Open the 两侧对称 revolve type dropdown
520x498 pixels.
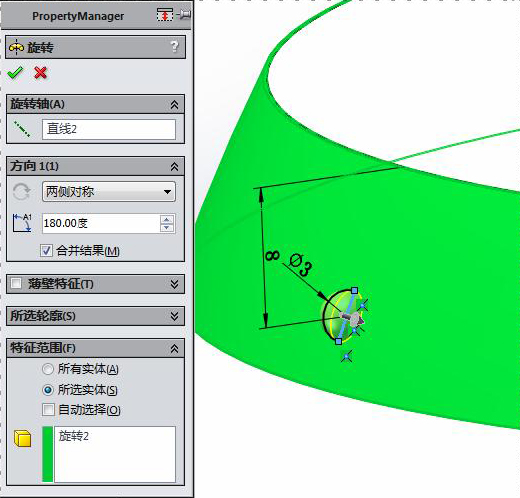pyautogui.click(x=109, y=192)
